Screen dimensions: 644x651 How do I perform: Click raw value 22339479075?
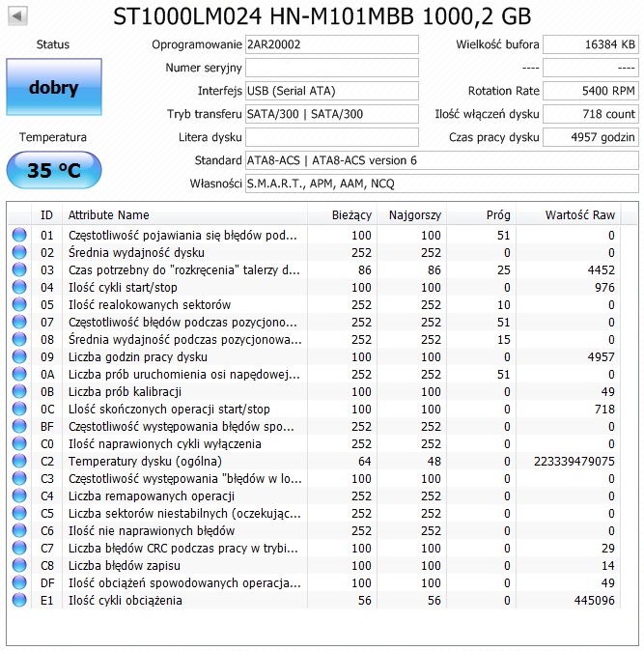click(574, 462)
